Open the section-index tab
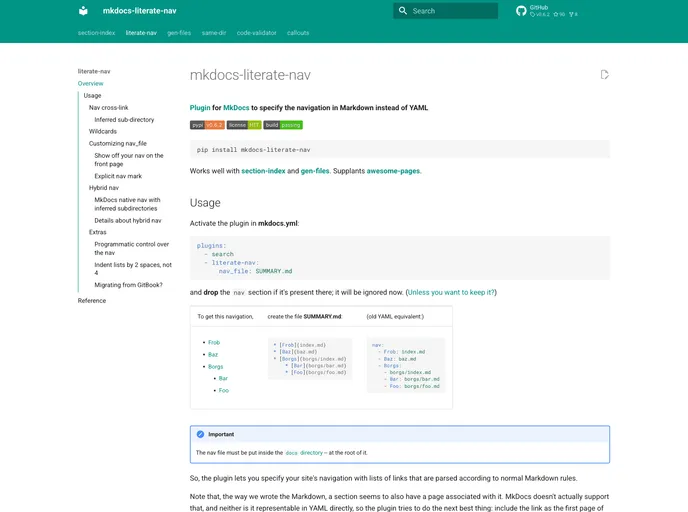 coord(97,33)
